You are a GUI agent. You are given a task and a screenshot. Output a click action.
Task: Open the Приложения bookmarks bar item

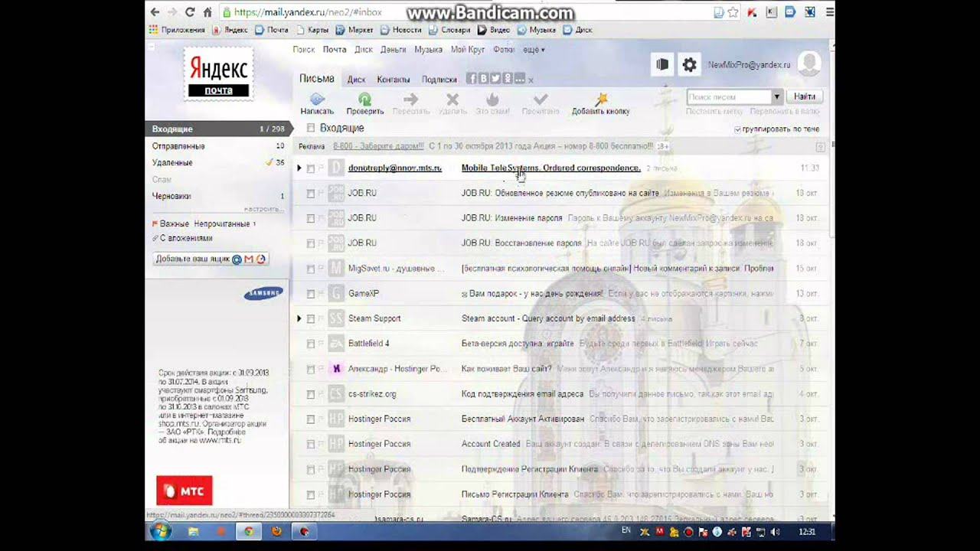(x=177, y=30)
